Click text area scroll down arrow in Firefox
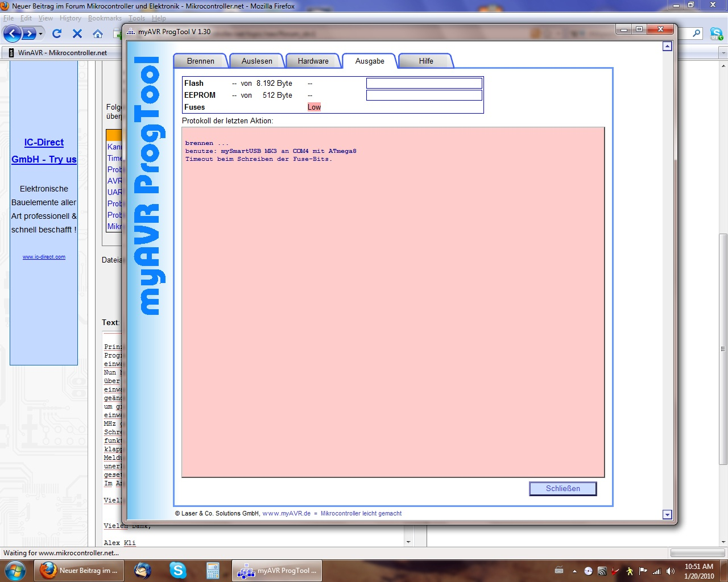 (408, 542)
